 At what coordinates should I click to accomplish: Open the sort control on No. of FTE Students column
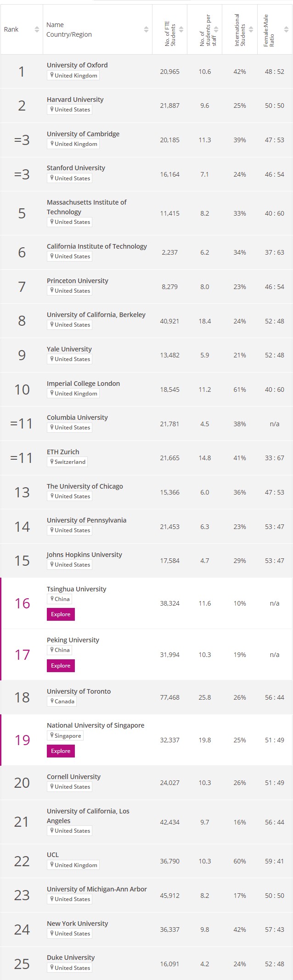click(181, 29)
